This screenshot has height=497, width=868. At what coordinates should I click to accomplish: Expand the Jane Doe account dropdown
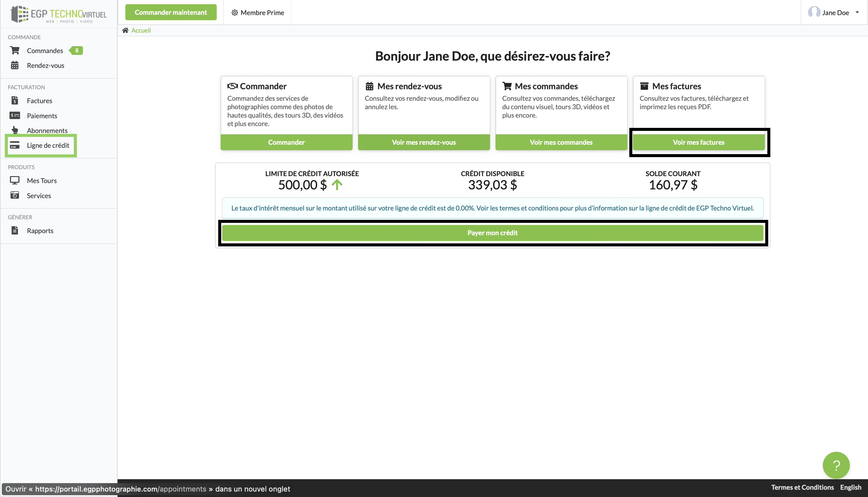pos(857,12)
